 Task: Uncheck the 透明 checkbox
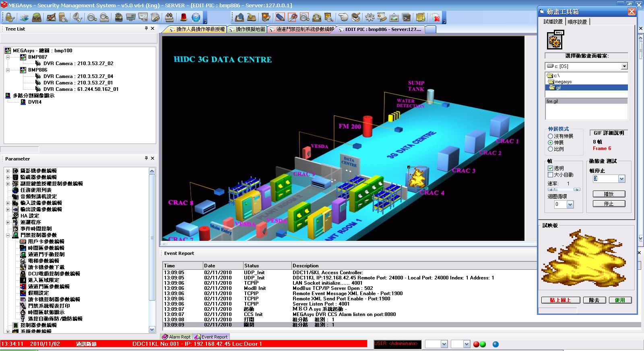[550, 168]
